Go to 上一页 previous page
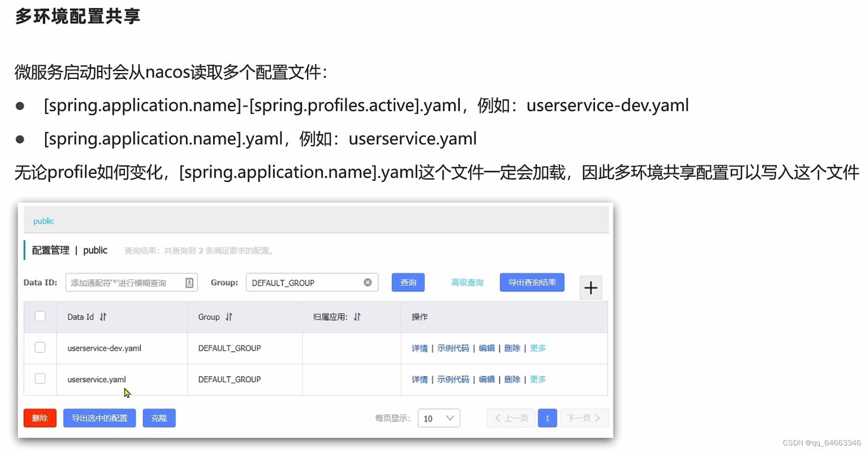The image size is (868, 451). coord(511,418)
